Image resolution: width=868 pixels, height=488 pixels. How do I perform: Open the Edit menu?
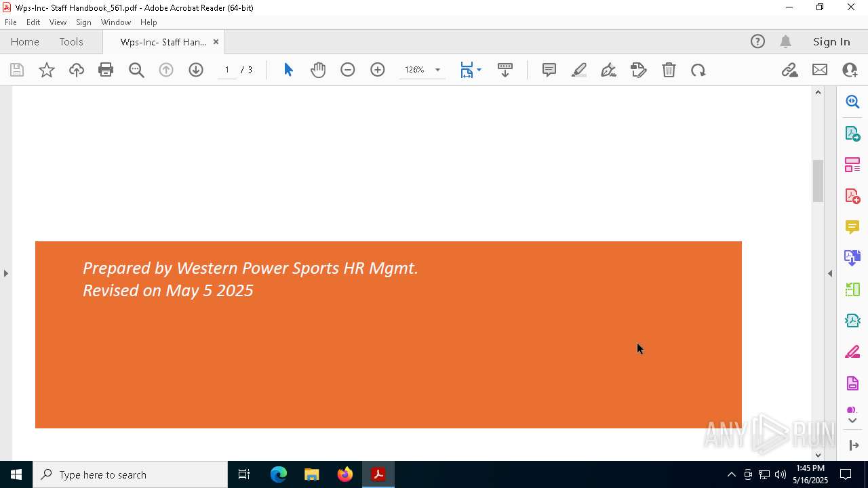[33, 22]
